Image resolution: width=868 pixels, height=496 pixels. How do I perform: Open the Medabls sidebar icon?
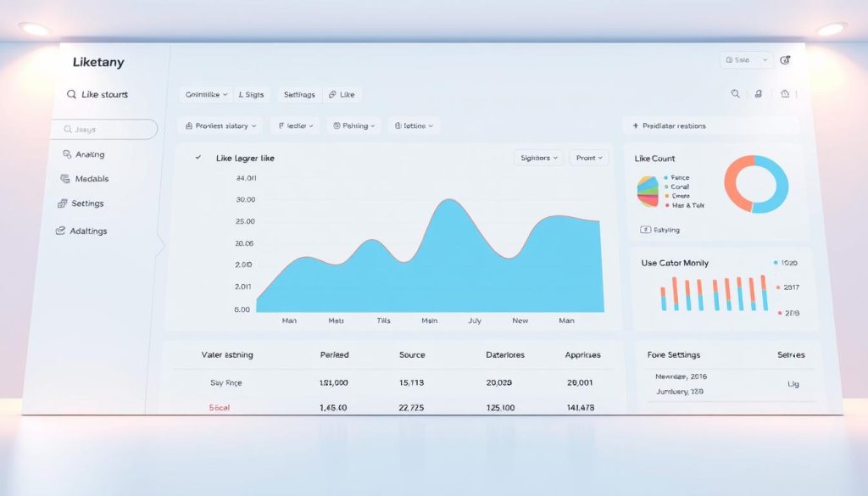(x=64, y=178)
